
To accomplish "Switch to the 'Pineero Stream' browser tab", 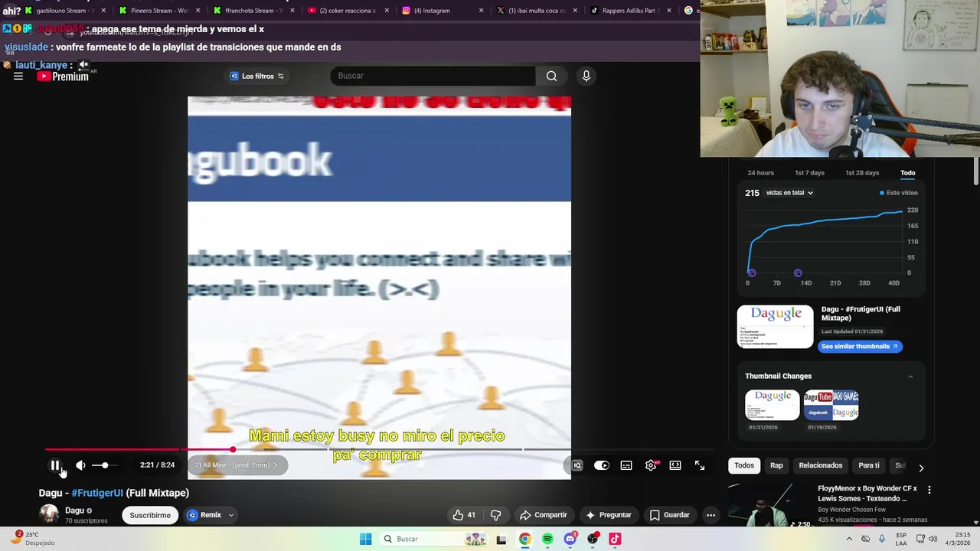I will pyautogui.click(x=158, y=11).
